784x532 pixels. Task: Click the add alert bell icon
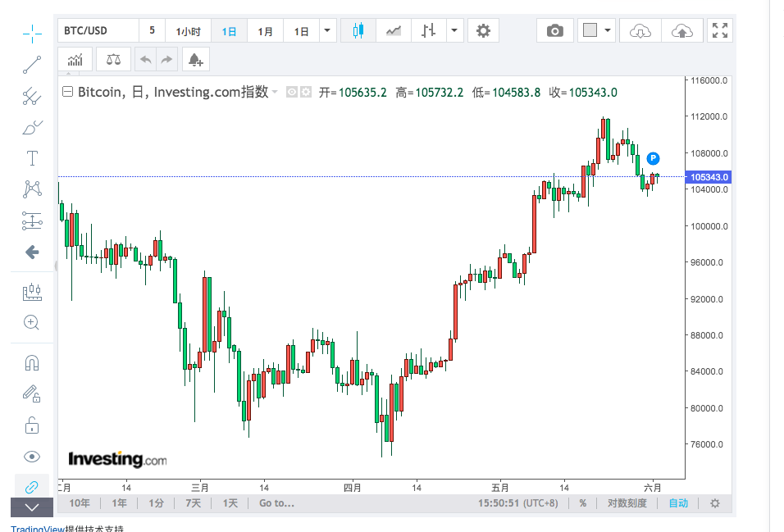coord(195,60)
